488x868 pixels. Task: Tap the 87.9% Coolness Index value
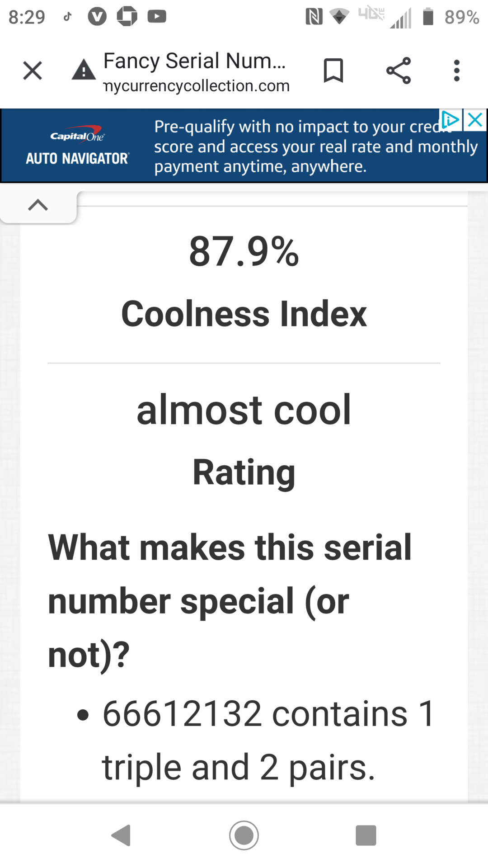244,251
